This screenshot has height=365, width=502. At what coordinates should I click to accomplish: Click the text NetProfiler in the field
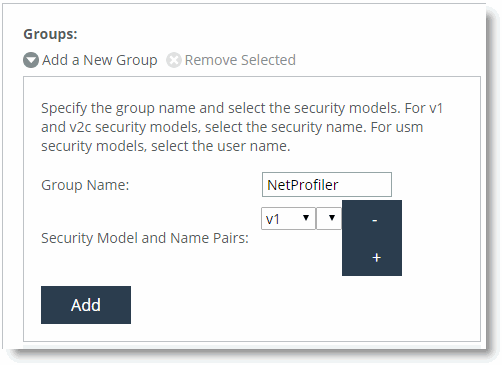[x=303, y=185]
